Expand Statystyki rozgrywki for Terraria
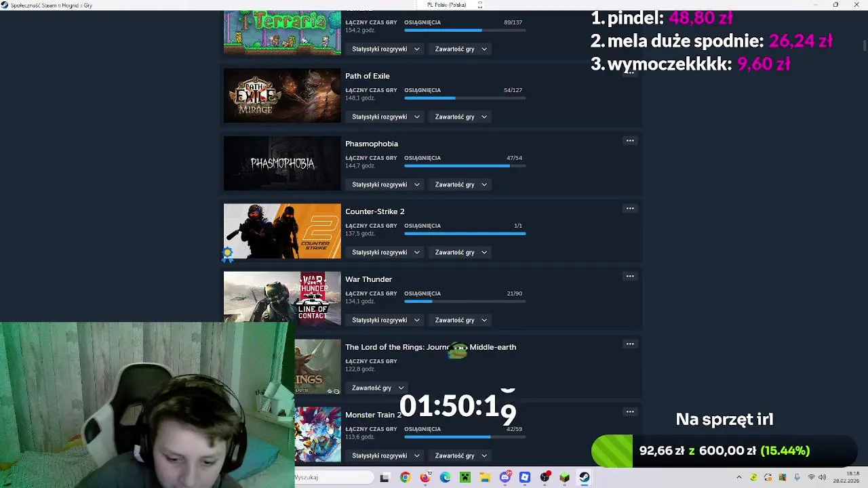 tap(386, 49)
